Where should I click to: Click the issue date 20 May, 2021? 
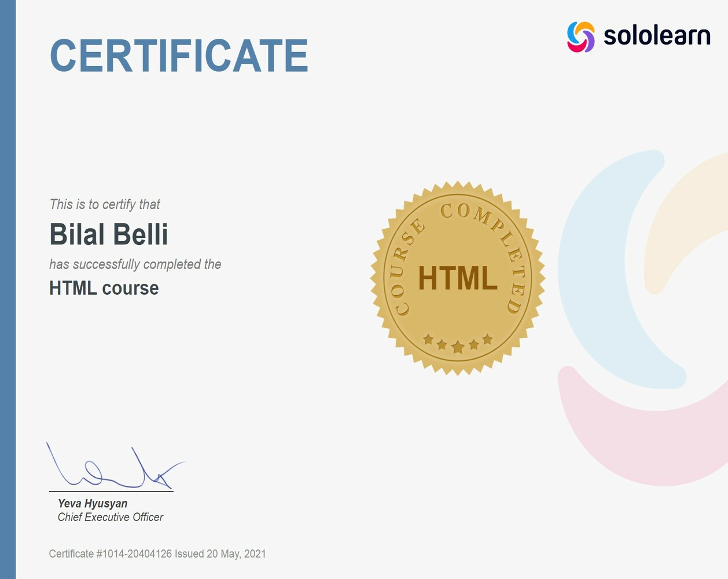tap(236, 554)
